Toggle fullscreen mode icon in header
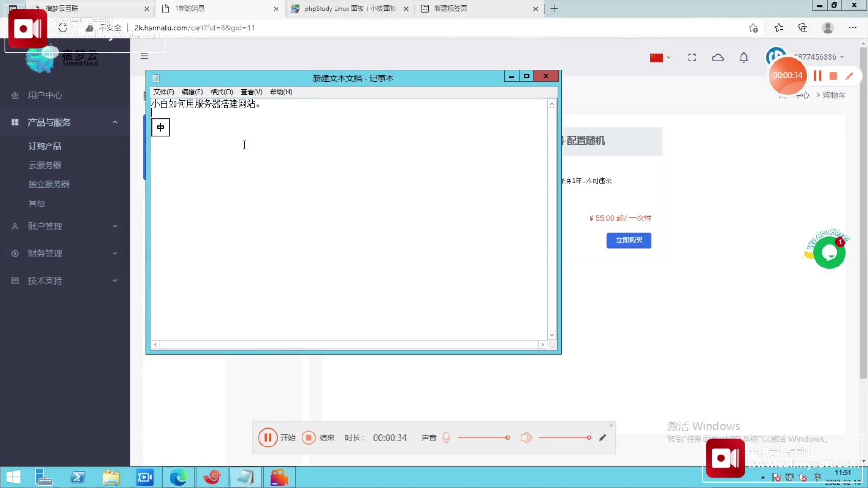 click(x=692, y=57)
